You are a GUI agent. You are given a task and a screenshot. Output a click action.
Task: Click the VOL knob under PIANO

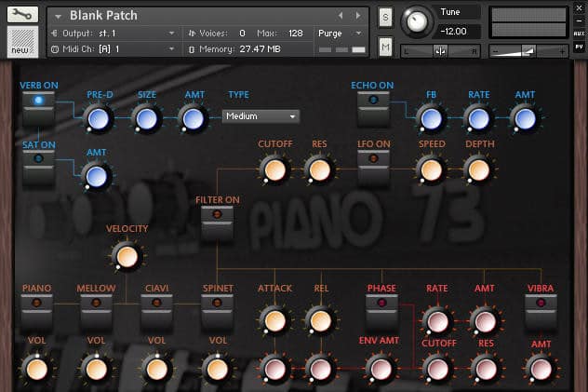click(x=36, y=370)
